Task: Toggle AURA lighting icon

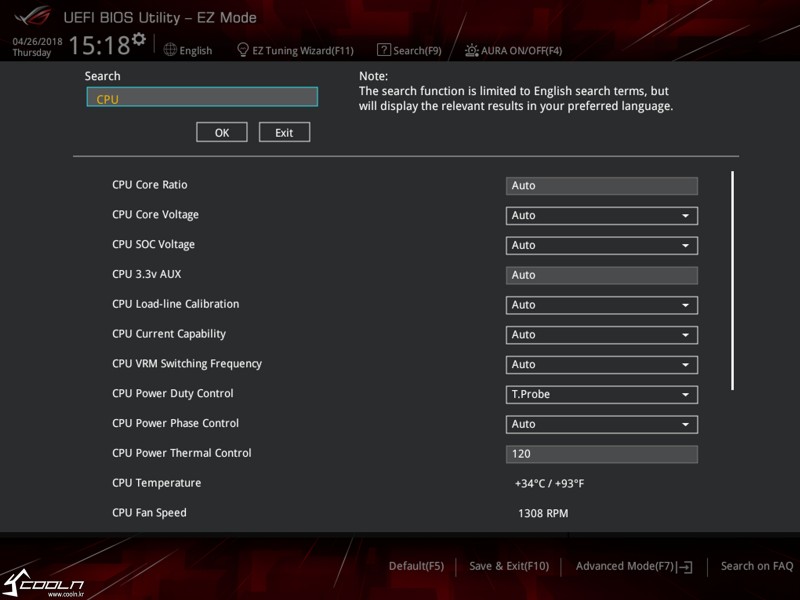Action: [x=471, y=50]
